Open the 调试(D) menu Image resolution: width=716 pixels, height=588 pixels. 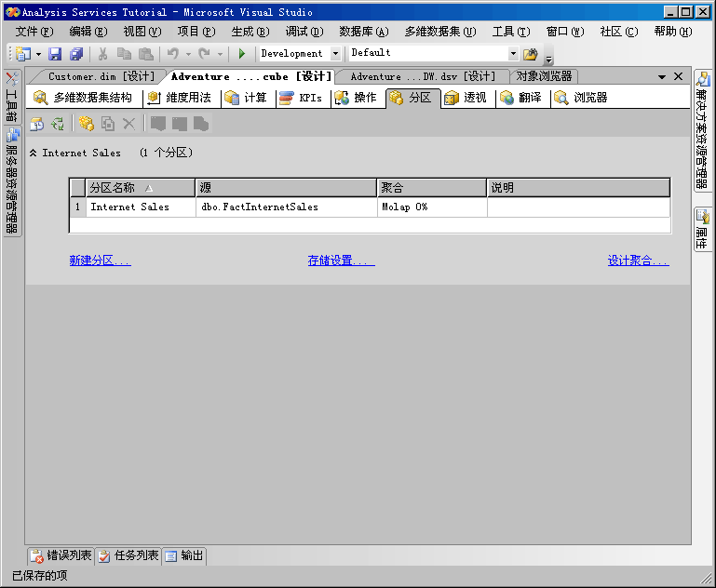click(304, 32)
